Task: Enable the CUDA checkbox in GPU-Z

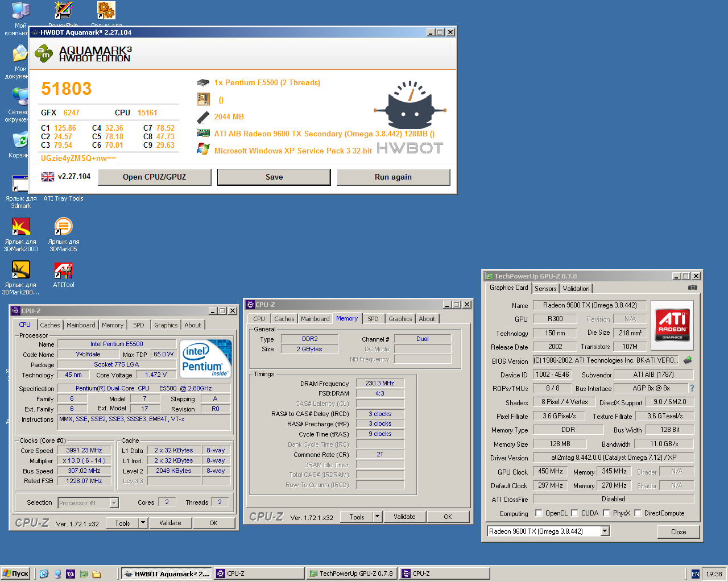Action: coord(574,513)
